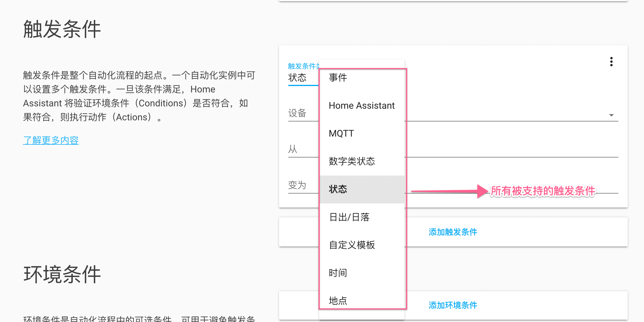Choose 日出/日落 trigger type
This screenshot has width=644, height=322.
coord(349,217)
